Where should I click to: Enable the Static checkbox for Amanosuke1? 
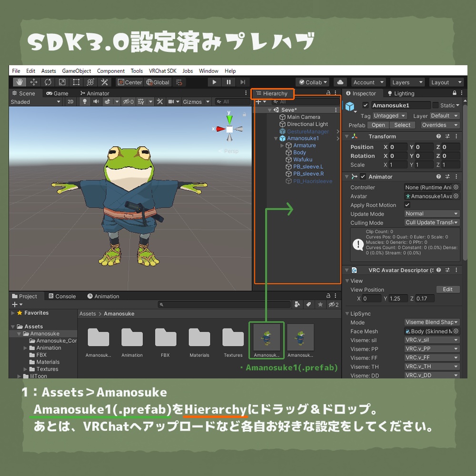point(435,105)
